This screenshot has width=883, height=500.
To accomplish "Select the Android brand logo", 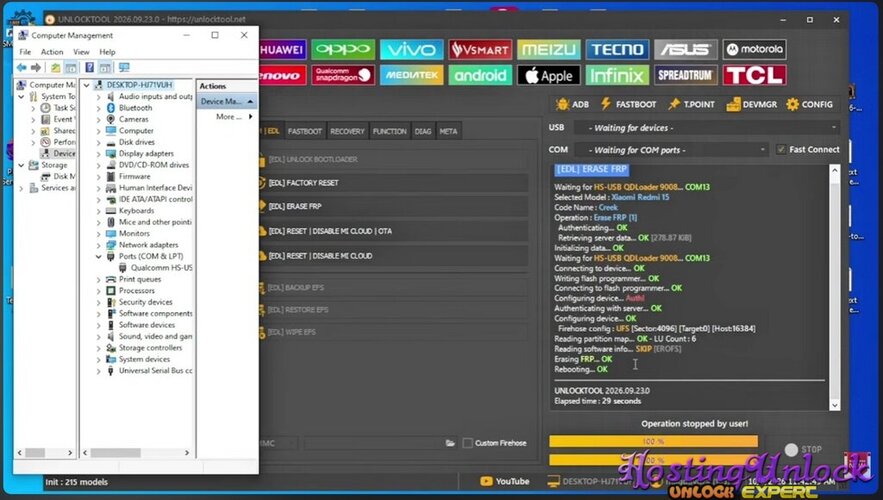I will [480, 75].
